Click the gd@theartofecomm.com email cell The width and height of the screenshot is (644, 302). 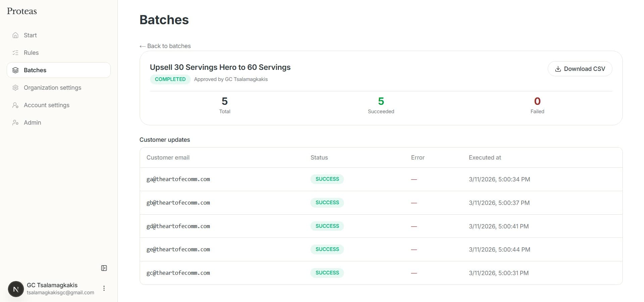178,226
